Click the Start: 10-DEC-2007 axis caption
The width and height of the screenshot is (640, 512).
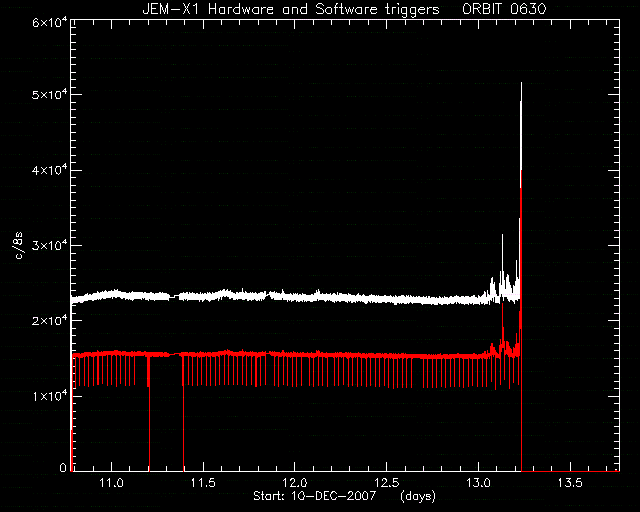tap(314, 496)
